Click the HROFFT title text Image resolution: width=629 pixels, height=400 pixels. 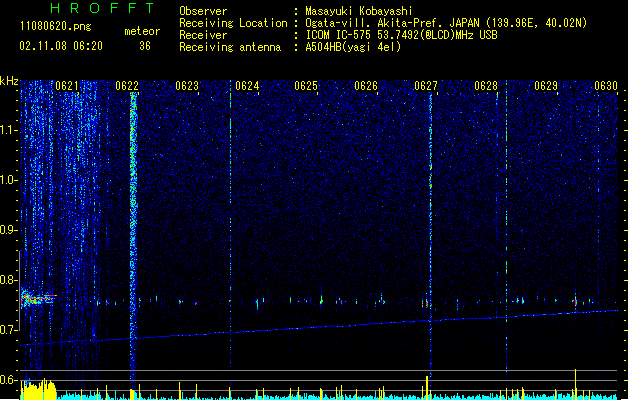(103, 8)
